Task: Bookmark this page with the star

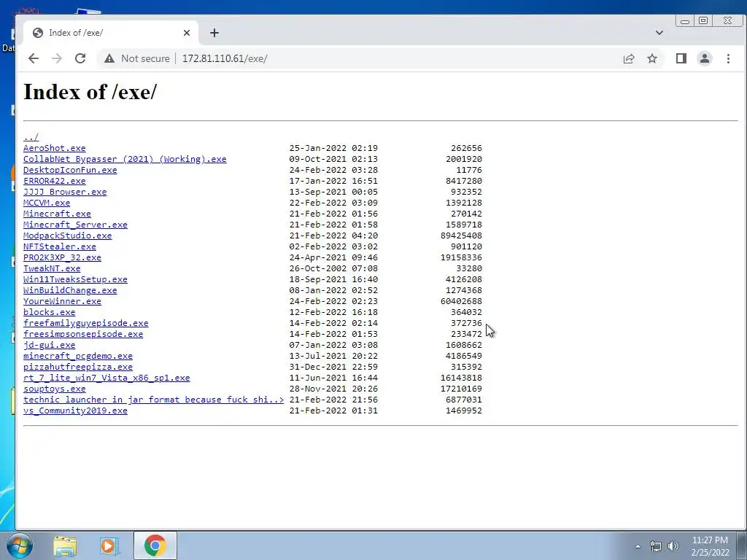Action: tap(652, 58)
